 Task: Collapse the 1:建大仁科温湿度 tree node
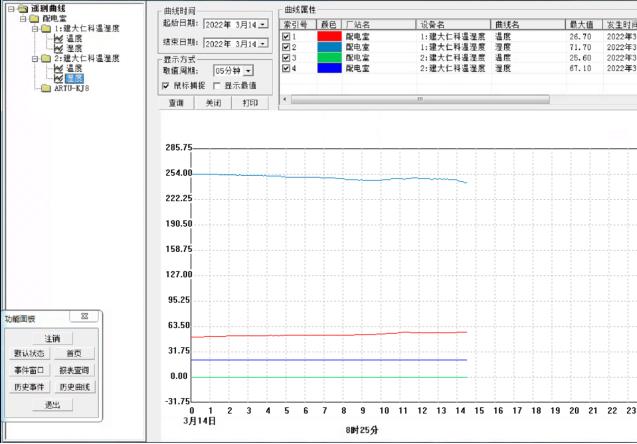click(34, 28)
